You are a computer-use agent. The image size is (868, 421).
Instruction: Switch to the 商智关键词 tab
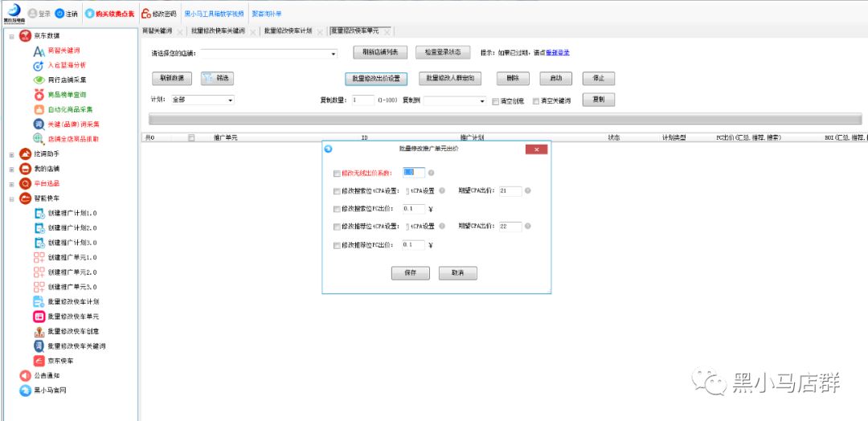tap(158, 31)
